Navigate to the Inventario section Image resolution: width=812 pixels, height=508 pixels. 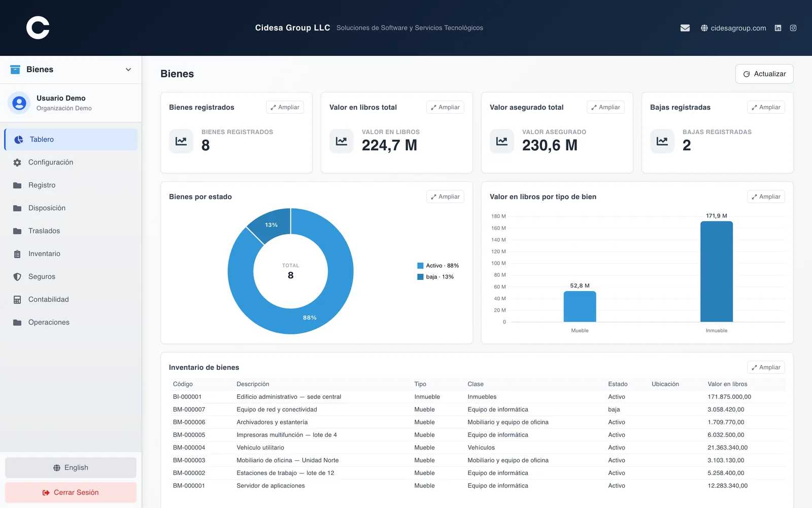[71, 254]
